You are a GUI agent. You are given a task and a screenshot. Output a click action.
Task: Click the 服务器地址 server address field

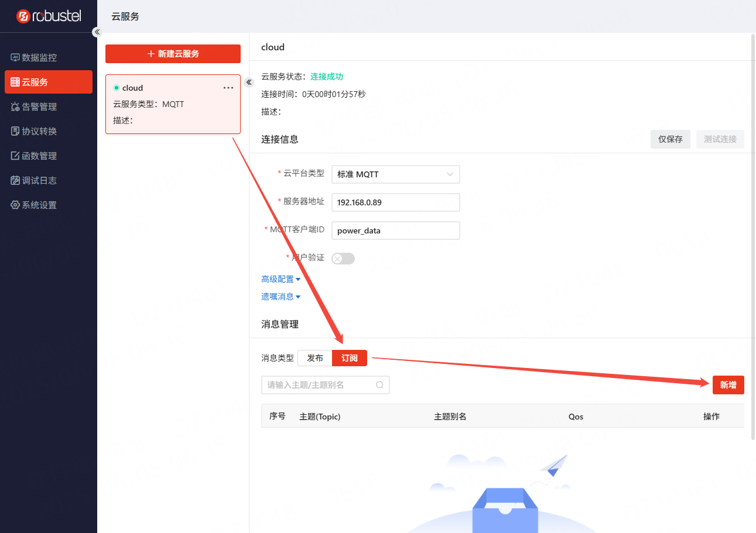pyautogui.click(x=395, y=202)
